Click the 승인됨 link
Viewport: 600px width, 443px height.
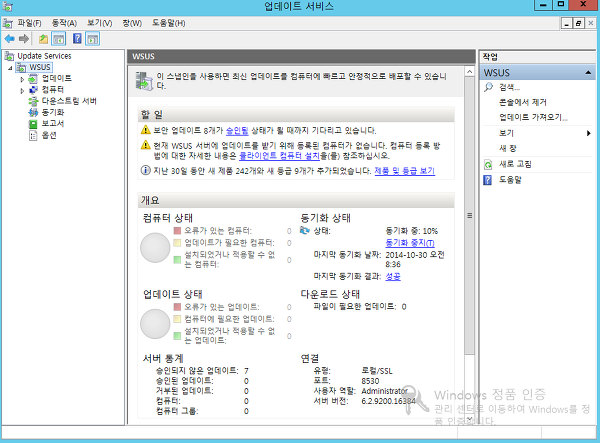point(237,131)
